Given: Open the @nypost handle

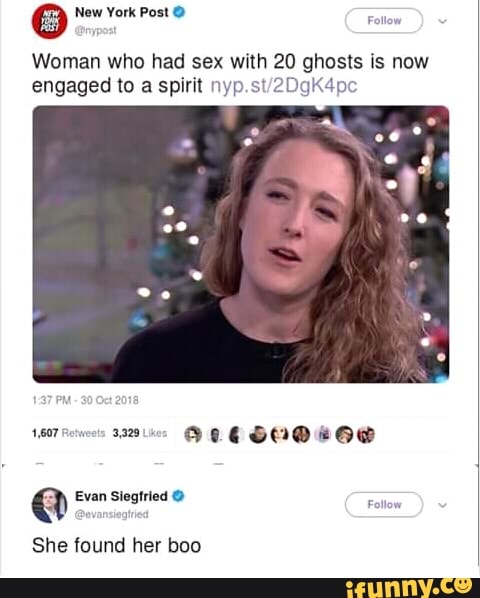Looking at the screenshot, I should (x=96, y=31).
